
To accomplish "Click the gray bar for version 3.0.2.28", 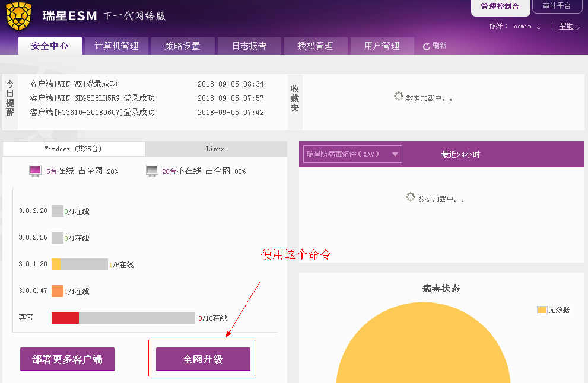I will [58, 211].
